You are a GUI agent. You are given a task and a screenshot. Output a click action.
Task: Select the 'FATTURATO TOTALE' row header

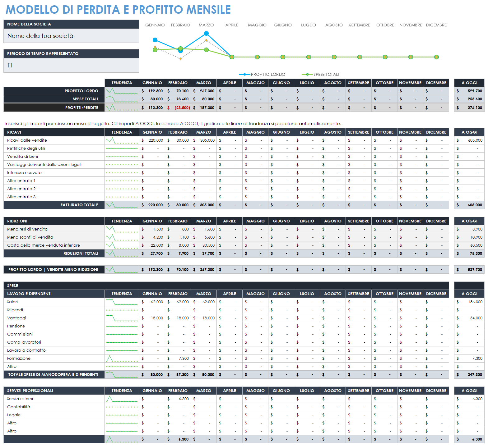pos(54,205)
